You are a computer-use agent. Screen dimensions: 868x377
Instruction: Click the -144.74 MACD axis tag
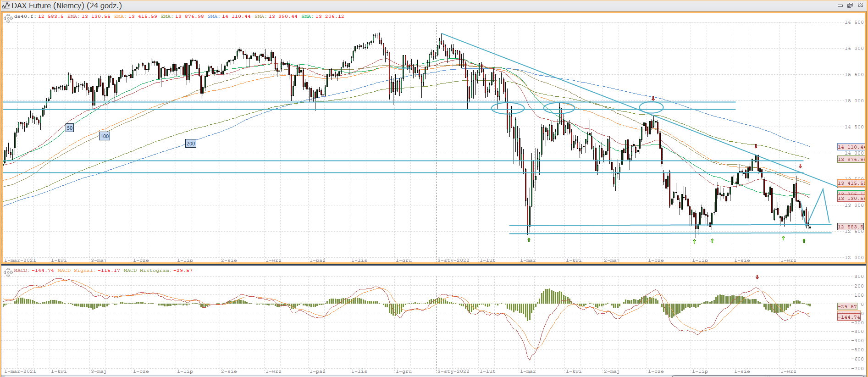[x=849, y=317]
